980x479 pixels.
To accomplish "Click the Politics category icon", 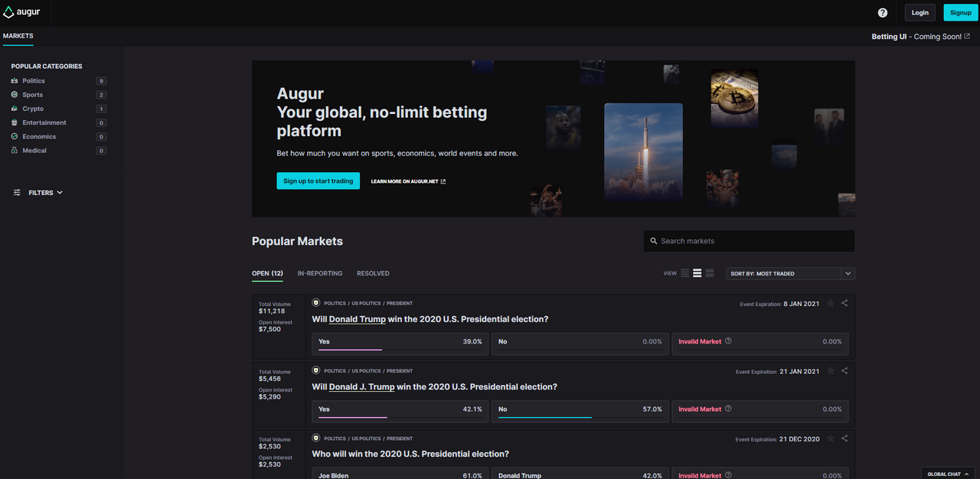I will (15, 81).
